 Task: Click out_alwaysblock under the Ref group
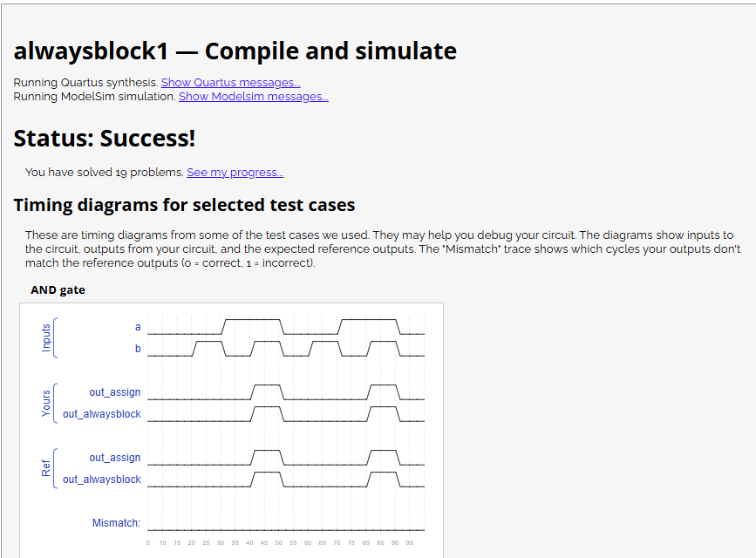(x=100, y=479)
